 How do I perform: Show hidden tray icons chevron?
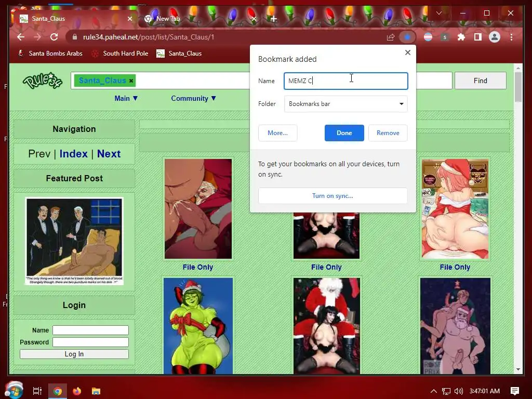pyautogui.click(x=433, y=391)
